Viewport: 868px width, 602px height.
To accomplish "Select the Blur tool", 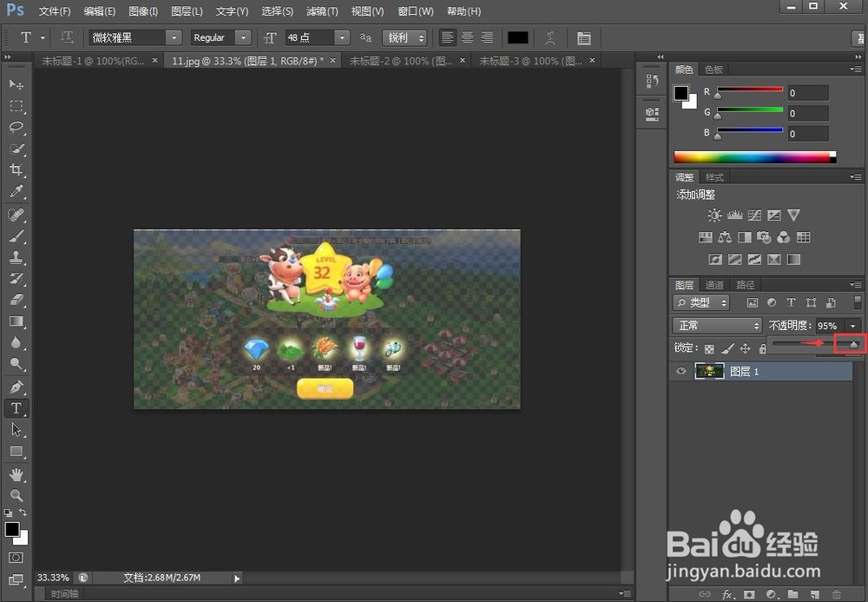I will pyautogui.click(x=16, y=342).
